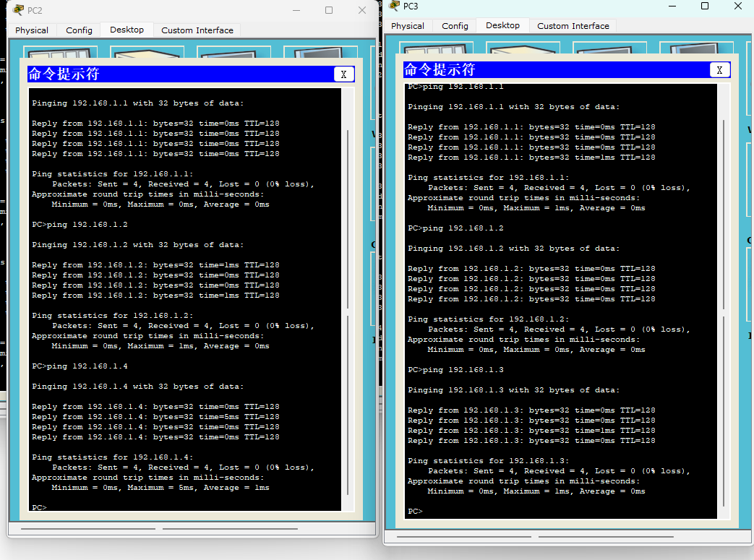Open Custom Interface tab in PC2
Screen dimensions: 754x560
coord(197,30)
